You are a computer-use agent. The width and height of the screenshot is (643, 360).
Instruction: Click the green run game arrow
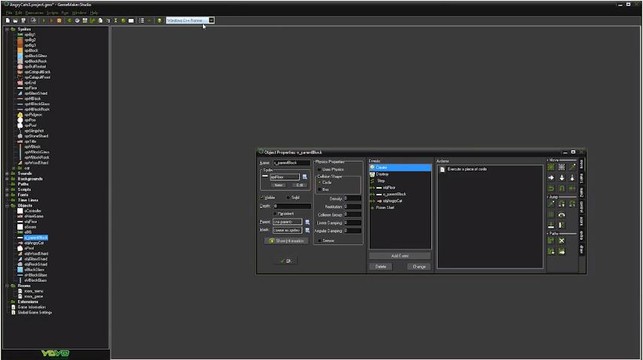click(44, 21)
